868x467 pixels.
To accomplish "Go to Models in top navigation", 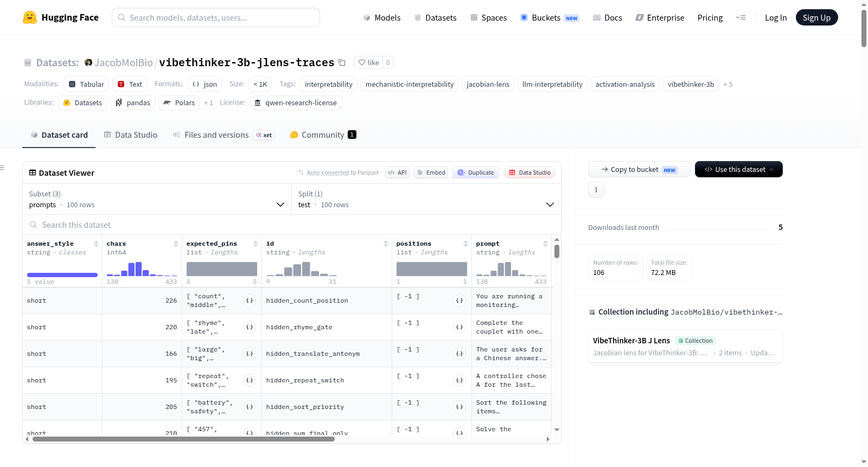I will (382, 17).
